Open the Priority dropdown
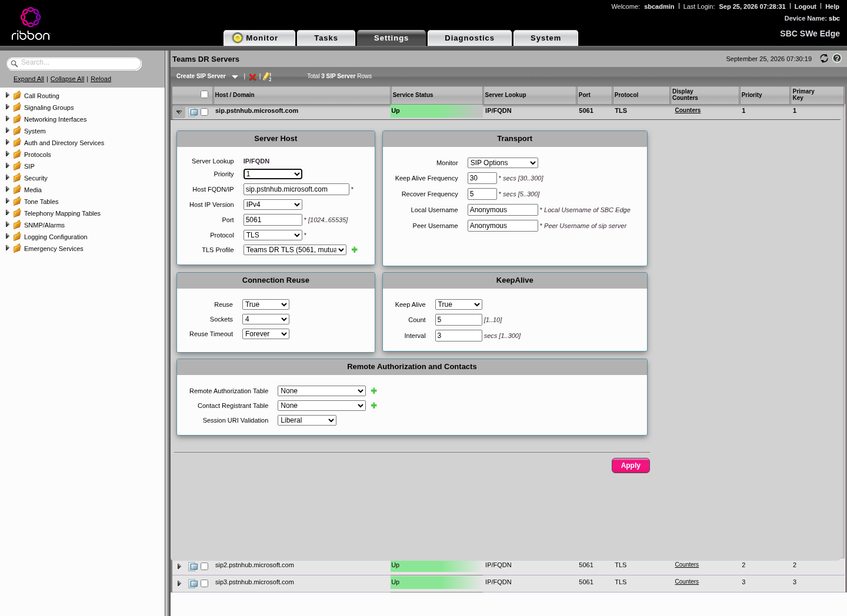Viewport: 847px width, 616px height. click(x=273, y=174)
